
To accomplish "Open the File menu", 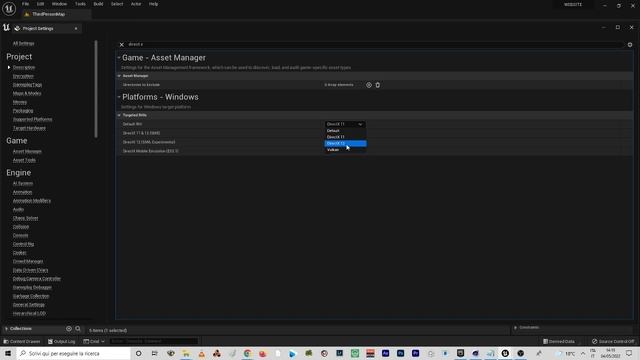I will point(25,4).
